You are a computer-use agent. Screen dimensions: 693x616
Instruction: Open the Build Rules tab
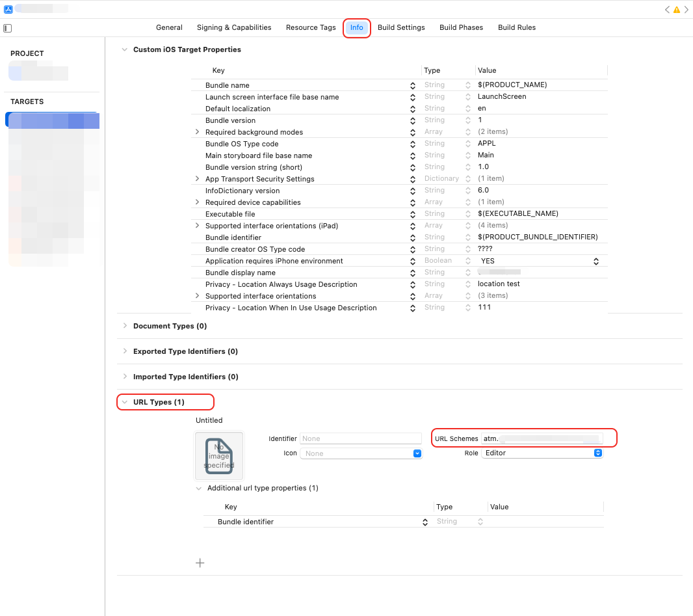click(517, 27)
